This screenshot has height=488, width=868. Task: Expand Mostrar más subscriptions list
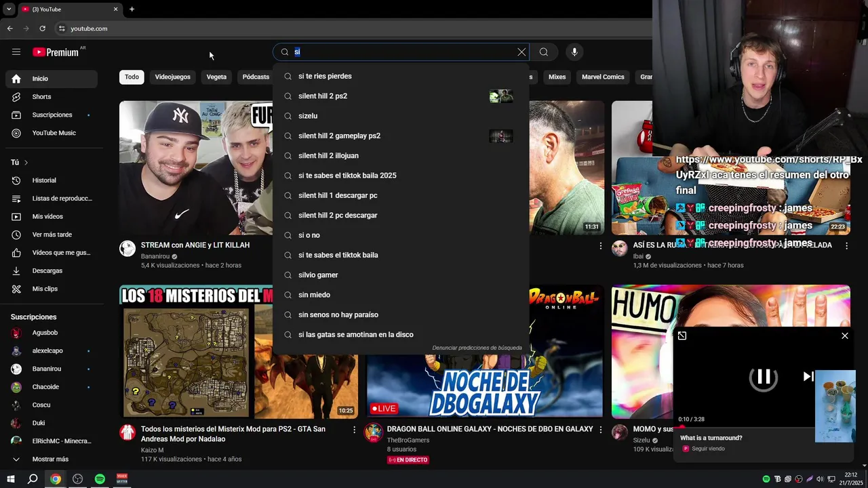click(x=52, y=459)
